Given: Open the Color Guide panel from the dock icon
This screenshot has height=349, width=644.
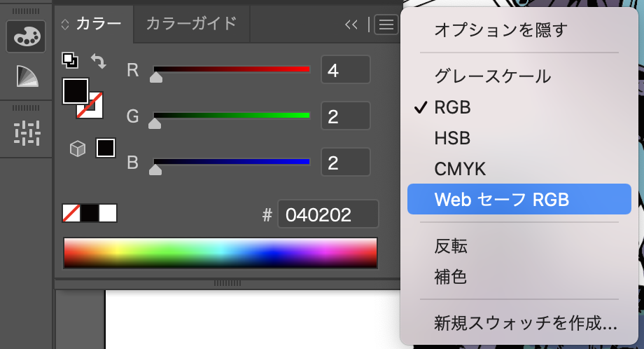Looking at the screenshot, I should (x=27, y=76).
